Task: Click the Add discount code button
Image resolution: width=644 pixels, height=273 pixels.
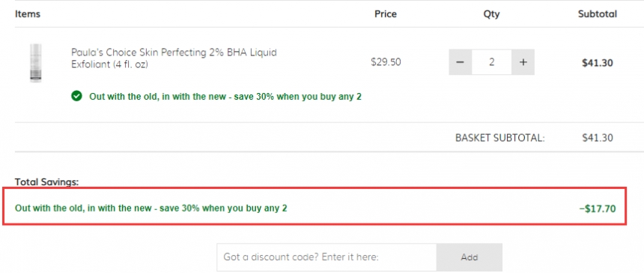Action: [469, 257]
